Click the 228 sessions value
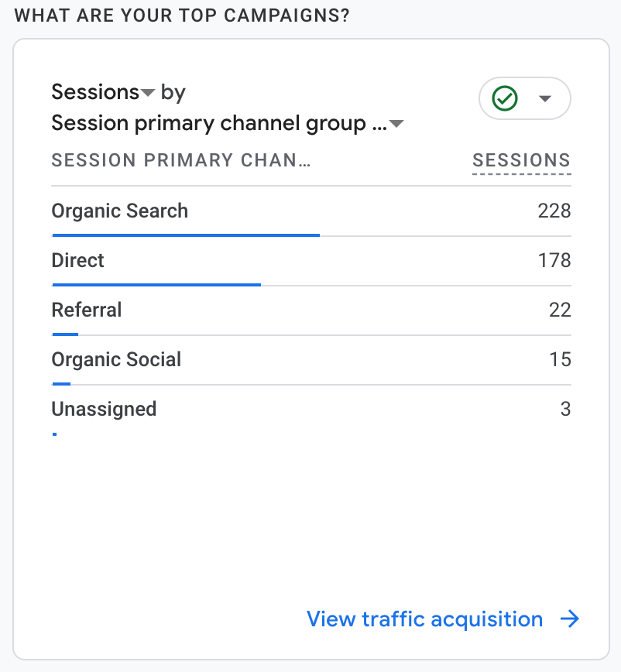Image resolution: width=621 pixels, height=672 pixels. [x=554, y=211]
